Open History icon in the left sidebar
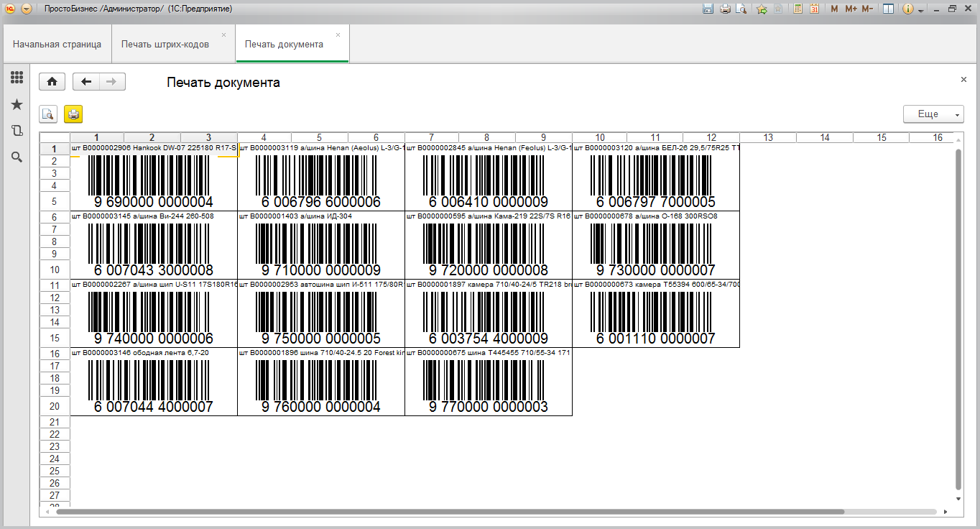980x529 pixels. pos(17,131)
